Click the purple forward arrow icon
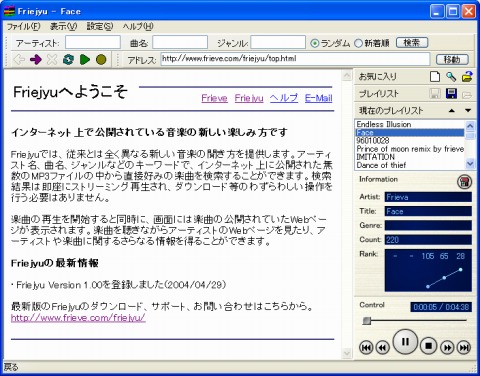This screenshot has height=376, width=480. point(36,60)
